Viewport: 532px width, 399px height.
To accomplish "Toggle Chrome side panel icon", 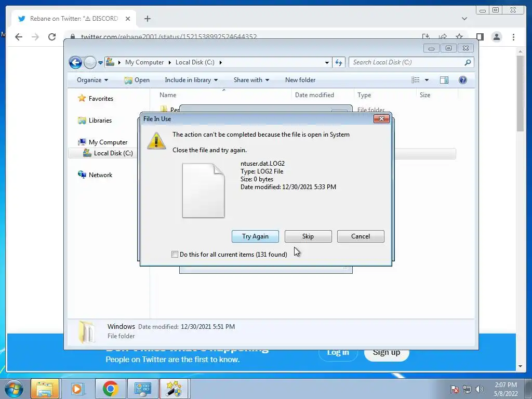I will coord(480,37).
